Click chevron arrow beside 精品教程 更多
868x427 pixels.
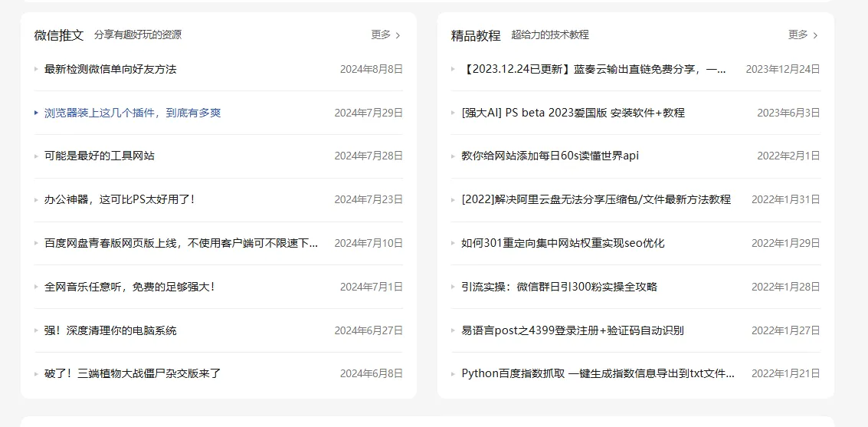click(815, 35)
